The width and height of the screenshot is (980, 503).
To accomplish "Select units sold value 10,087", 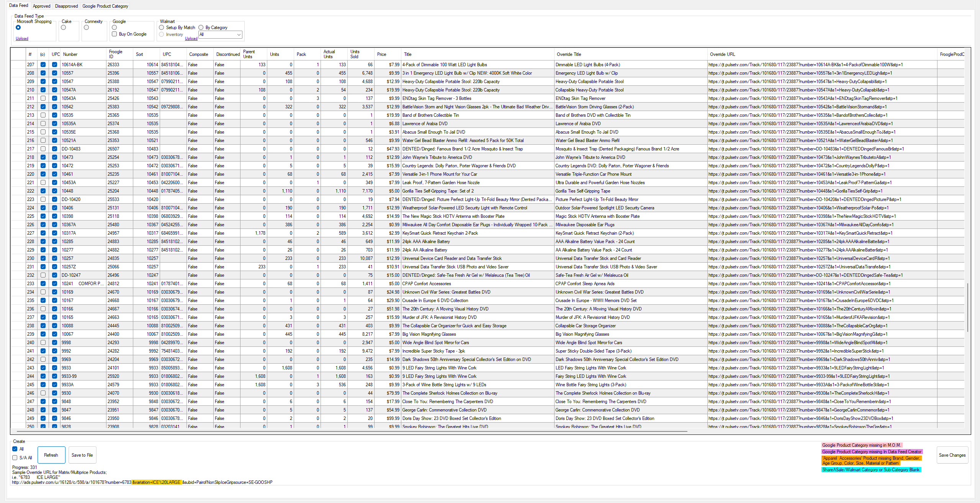I will click(361, 258).
